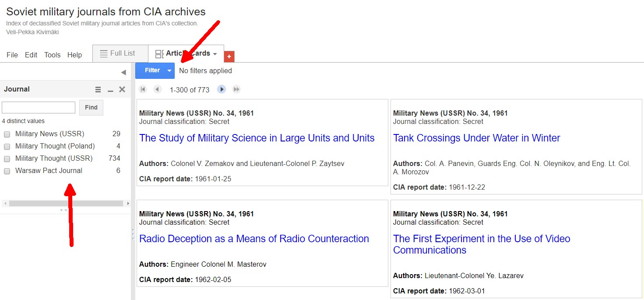Click the Journal facet horizontal scrollbar
This screenshot has height=300, width=644.
click(x=66, y=203)
